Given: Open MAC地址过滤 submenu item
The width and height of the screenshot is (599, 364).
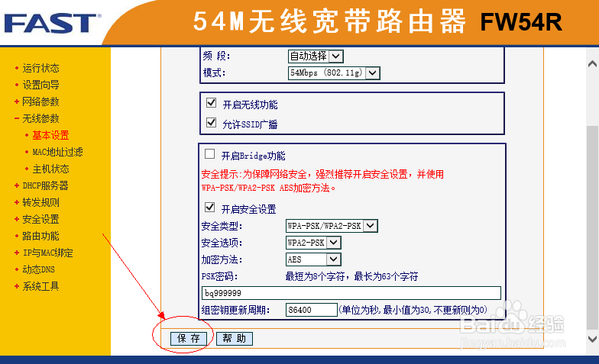Looking at the screenshot, I should point(58,153).
